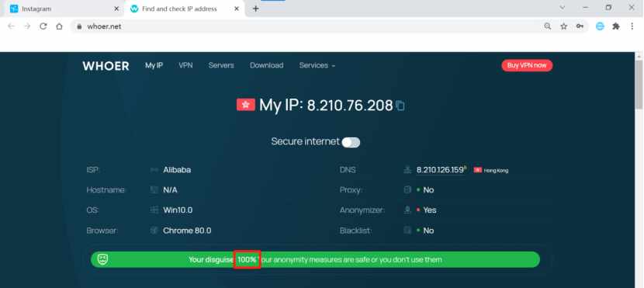Image resolution: width=644 pixels, height=288 pixels.
Task: Click the Win10.0 OS value
Action: point(178,210)
